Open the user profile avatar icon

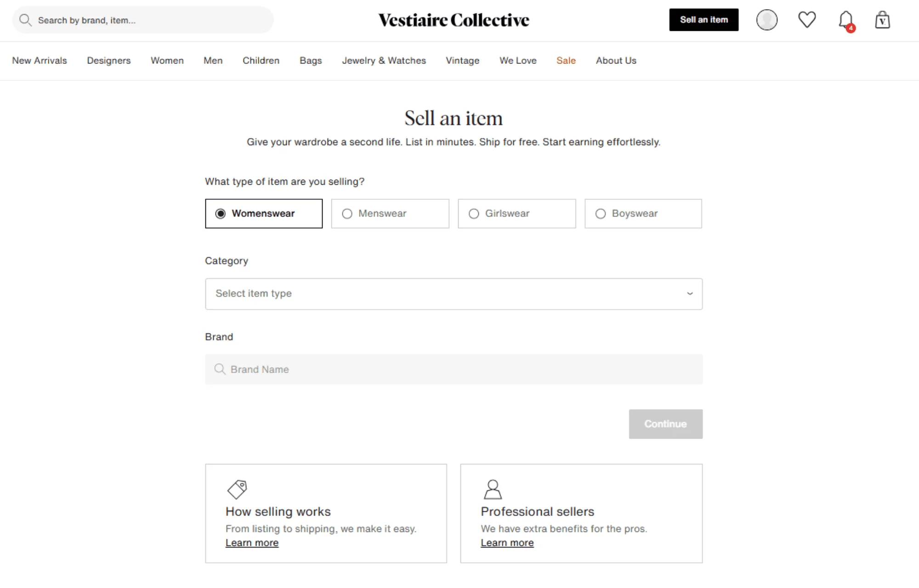(x=766, y=20)
